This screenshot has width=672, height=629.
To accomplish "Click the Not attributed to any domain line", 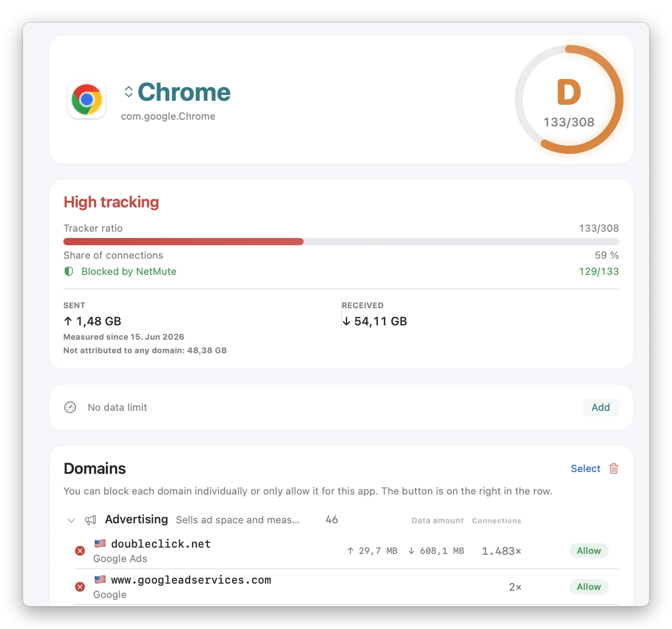I will point(145,350).
